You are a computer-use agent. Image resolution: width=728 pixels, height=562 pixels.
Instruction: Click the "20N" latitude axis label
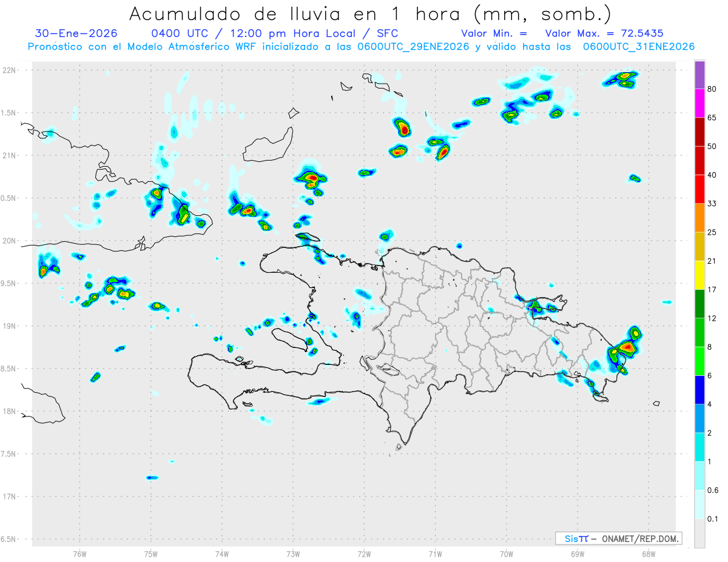pyautogui.click(x=9, y=241)
